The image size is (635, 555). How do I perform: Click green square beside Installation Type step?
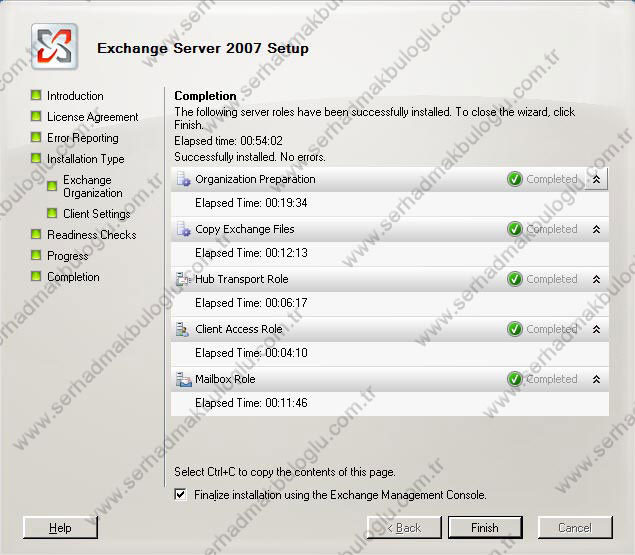36,158
